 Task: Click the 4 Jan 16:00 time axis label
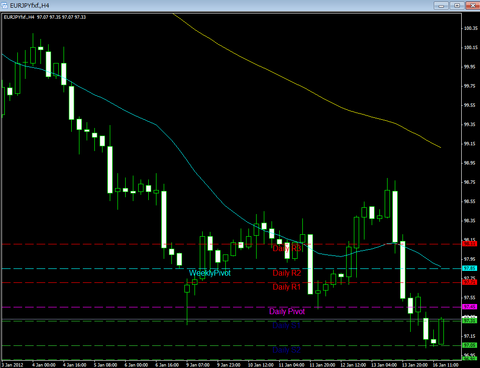75,365
